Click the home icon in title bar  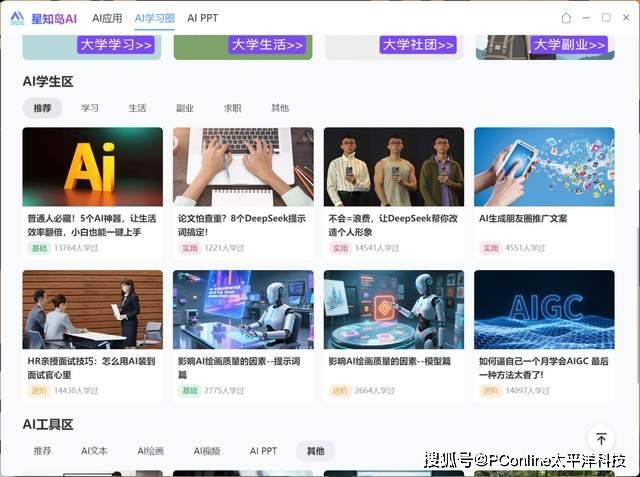pyautogui.click(x=566, y=18)
